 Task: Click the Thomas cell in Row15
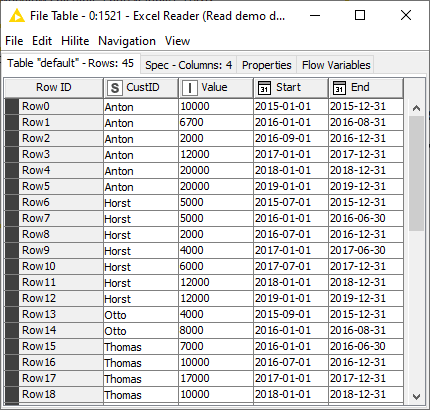click(141, 347)
